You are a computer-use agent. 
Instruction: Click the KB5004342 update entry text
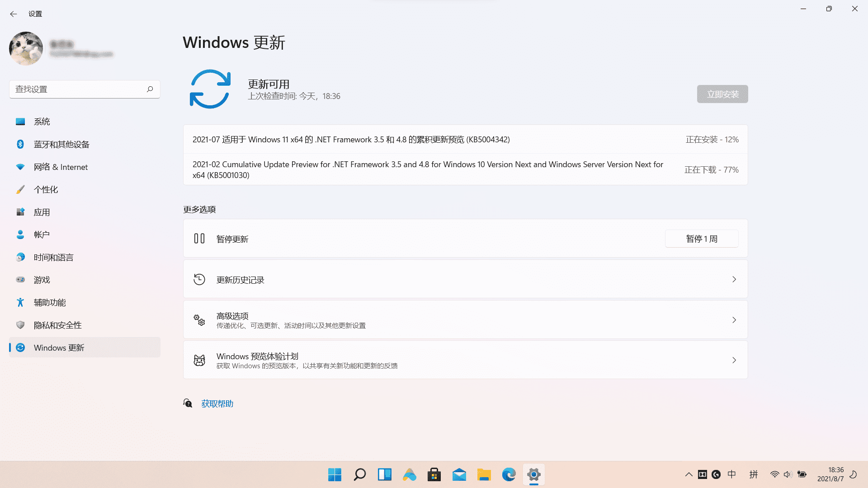coord(351,140)
